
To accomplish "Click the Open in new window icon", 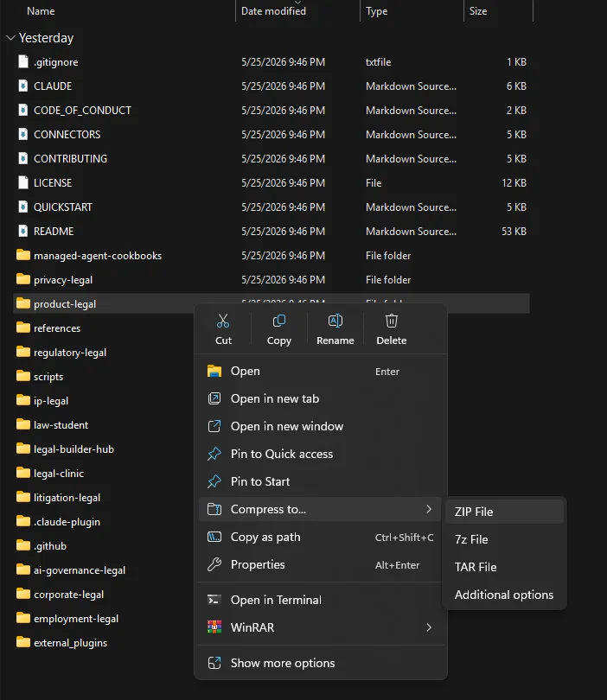I will [214, 426].
